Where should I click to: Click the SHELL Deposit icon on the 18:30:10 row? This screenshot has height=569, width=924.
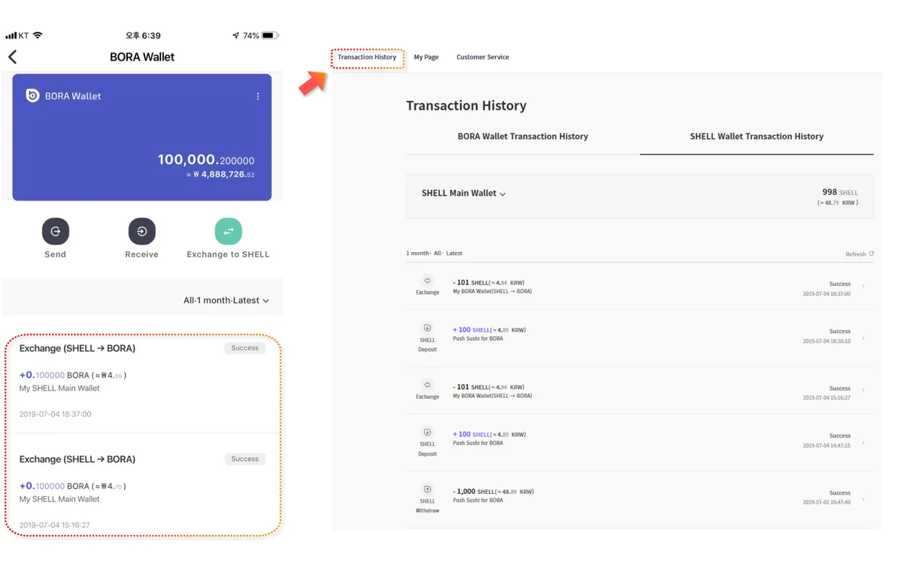pyautogui.click(x=427, y=328)
